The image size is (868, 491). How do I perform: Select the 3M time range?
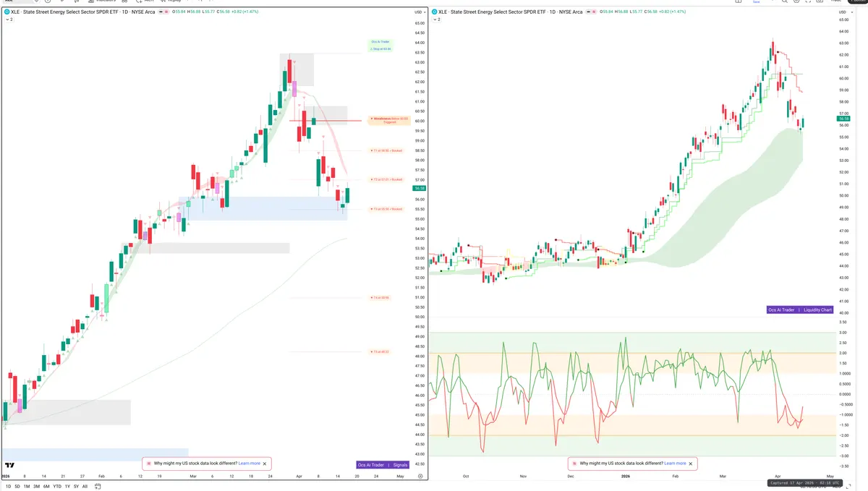(x=36, y=487)
